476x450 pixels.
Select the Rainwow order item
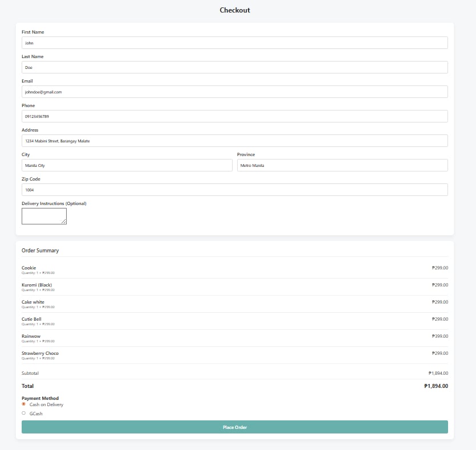[x=31, y=336]
